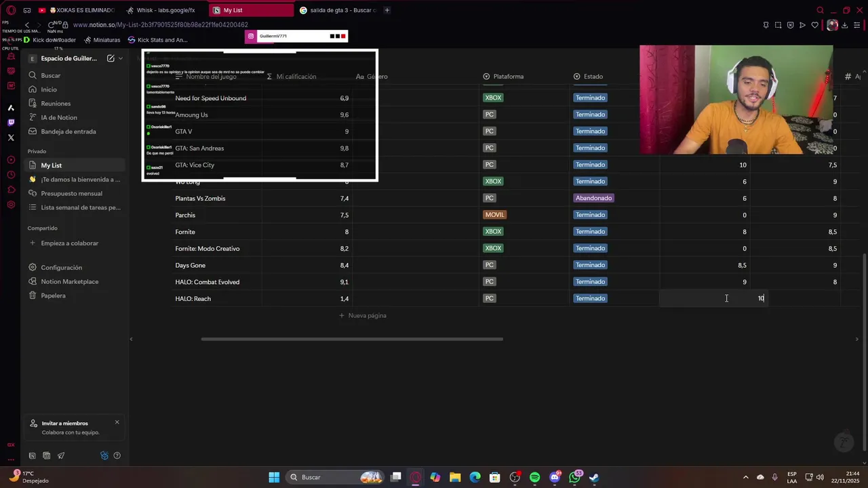The height and width of the screenshot is (488, 868).
Task: Create a new page with the compose icon
Action: (x=111, y=58)
